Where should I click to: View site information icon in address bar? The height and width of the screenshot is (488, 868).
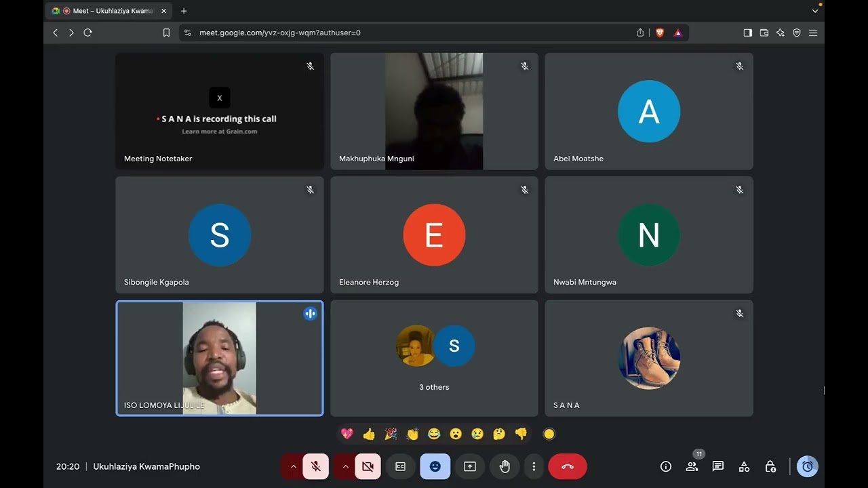(188, 33)
